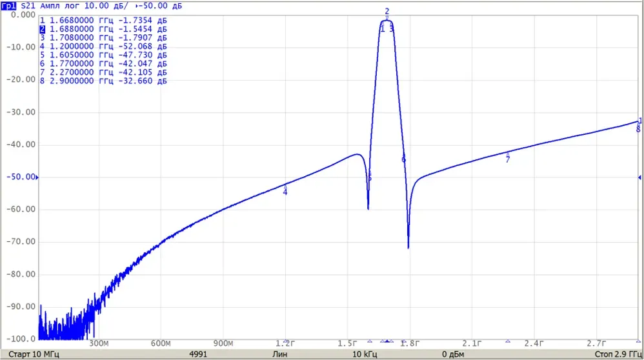
Task: Edit the ►-50.00 дБ reference level in header
Action: point(159,6)
